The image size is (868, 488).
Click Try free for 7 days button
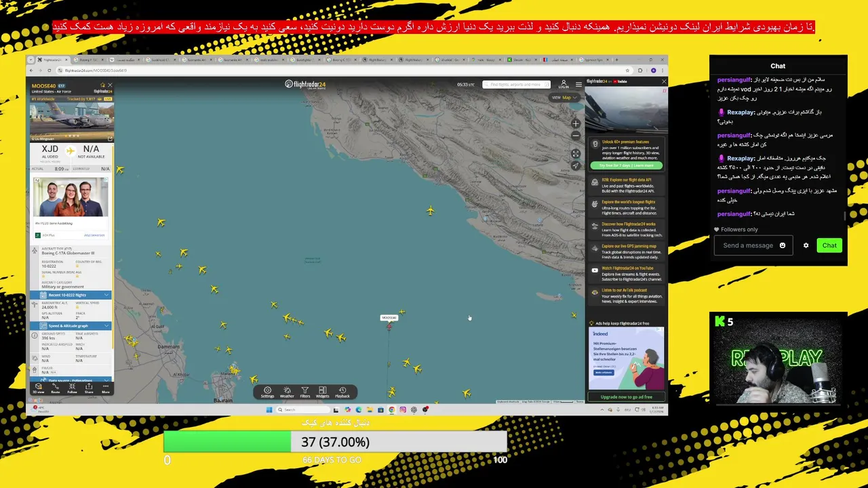(626, 165)
